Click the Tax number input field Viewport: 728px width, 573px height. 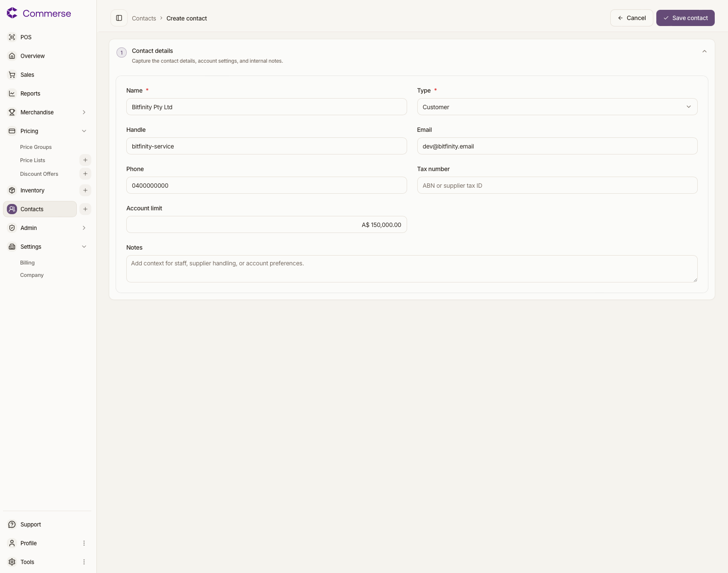point(557,185)
